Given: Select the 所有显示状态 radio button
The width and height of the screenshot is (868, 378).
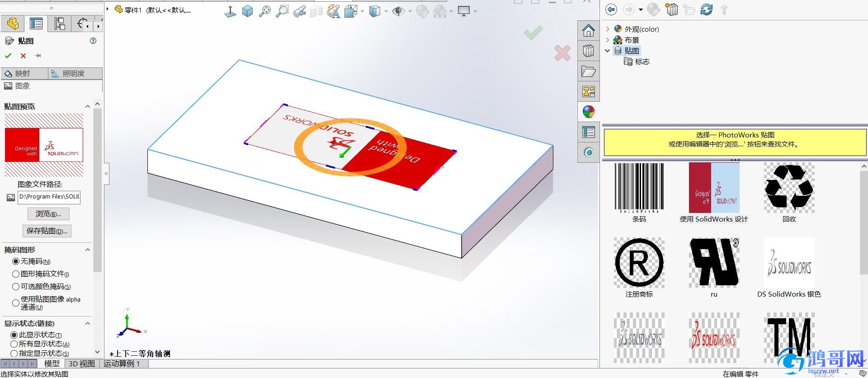Looking at the screenshot, I should point(14,344).
